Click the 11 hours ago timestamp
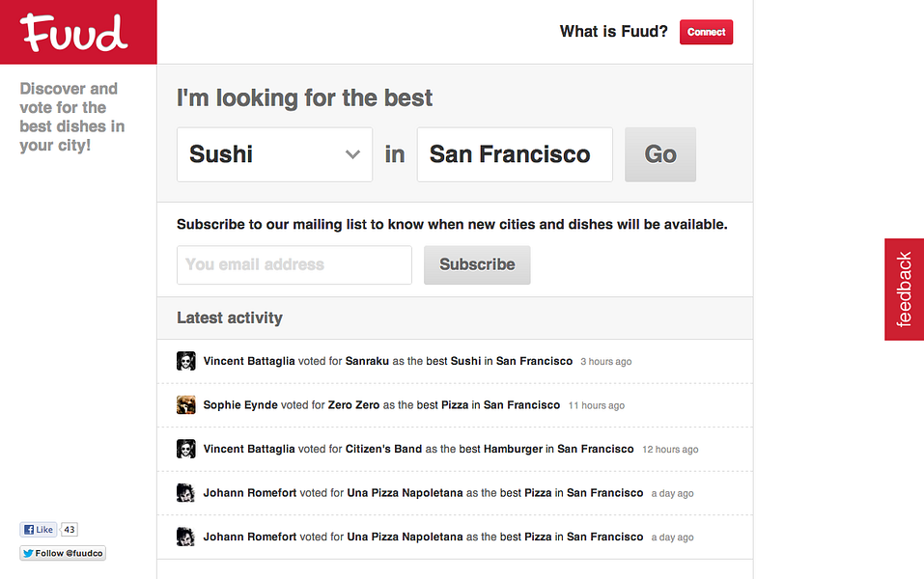The image size is (924, 579). [597, 406]
